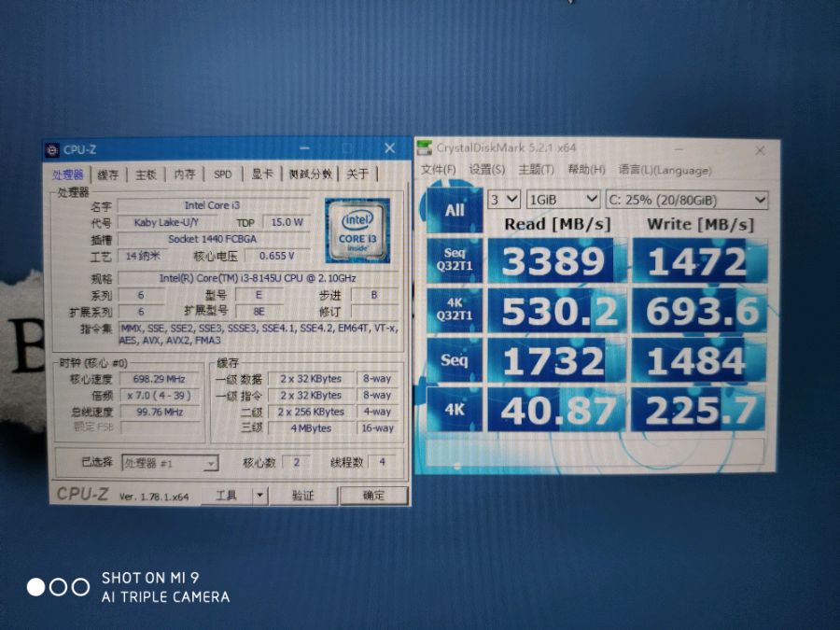Click the All button in CrystalDiskMark
840x630 pixels.
455,210
